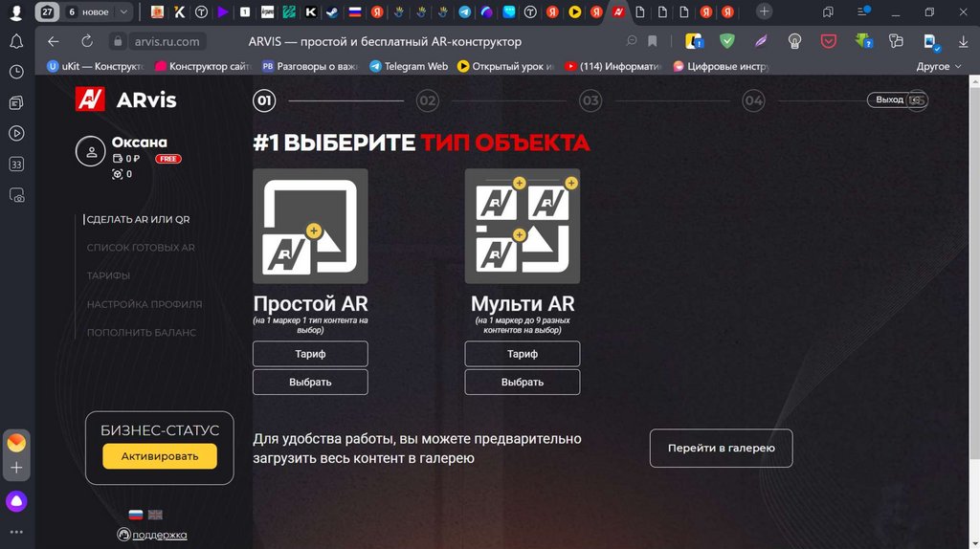Open the tab groups icon in title bar
This screenshot has height=549, width=980.
point(828,11)
